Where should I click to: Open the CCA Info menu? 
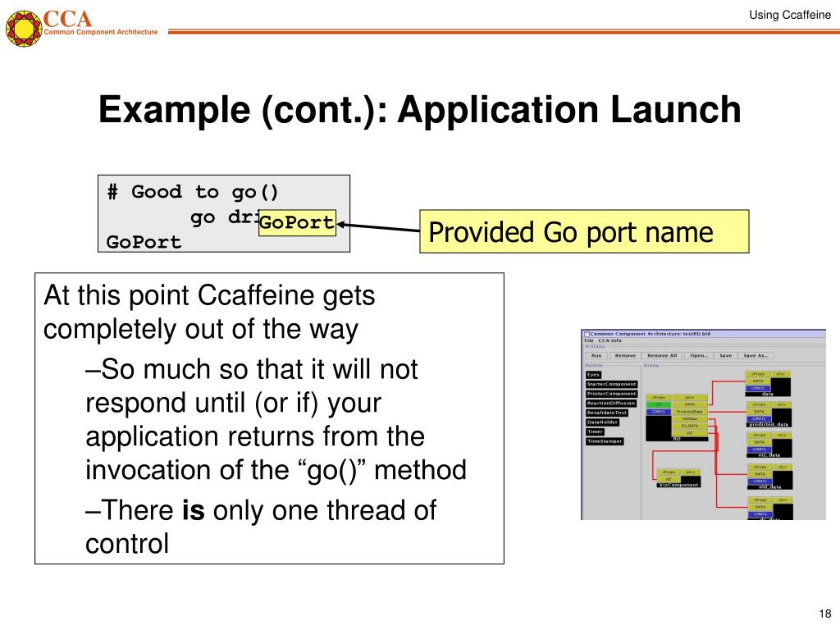coord(609,340)
